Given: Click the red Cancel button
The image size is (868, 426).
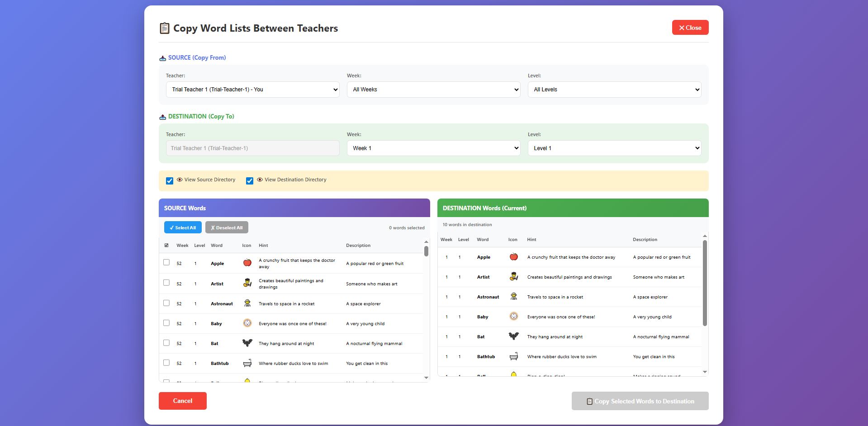Looking at the screenshot, I should [183, 401].
